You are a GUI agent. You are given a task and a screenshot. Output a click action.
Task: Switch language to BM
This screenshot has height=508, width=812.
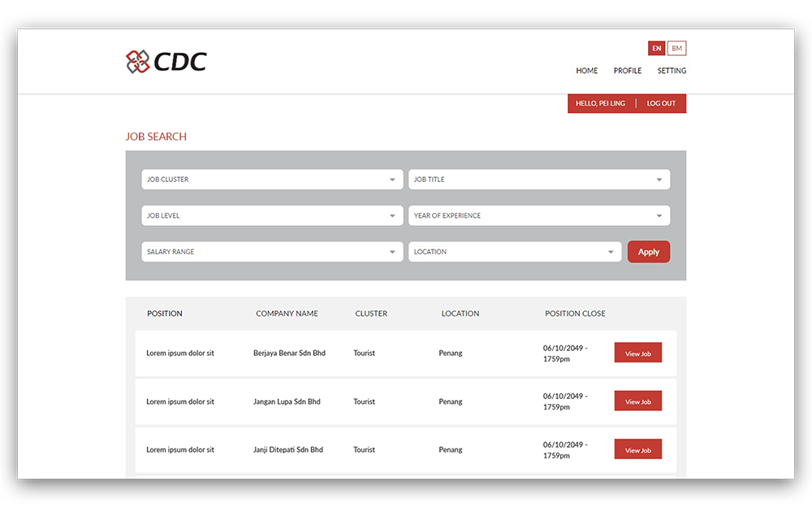pos(676,49)
